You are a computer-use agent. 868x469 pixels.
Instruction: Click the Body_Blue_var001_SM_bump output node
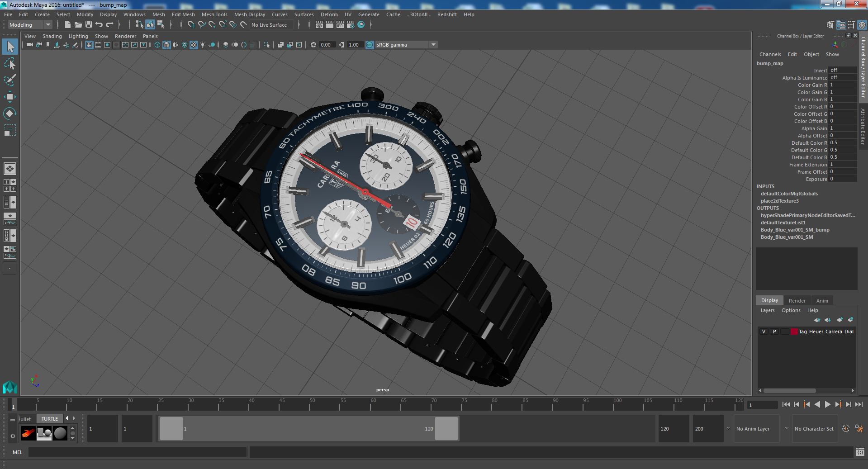(x=795, y=230)
